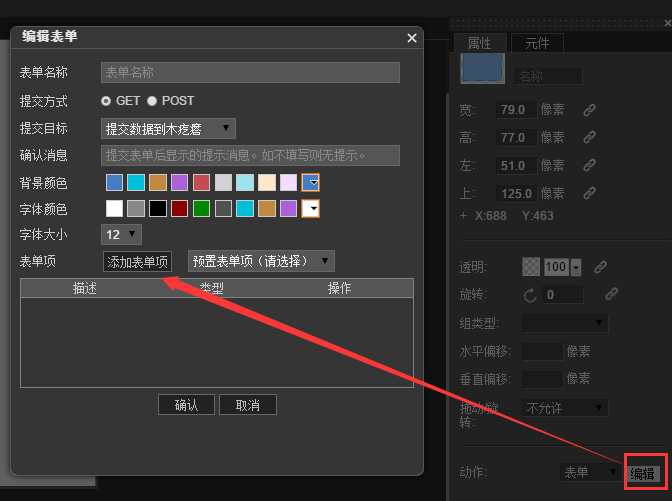Switch to the 属性 properties tab
Image resolution: width=672 pixels, height=501 pixels.
pos(480,43)
